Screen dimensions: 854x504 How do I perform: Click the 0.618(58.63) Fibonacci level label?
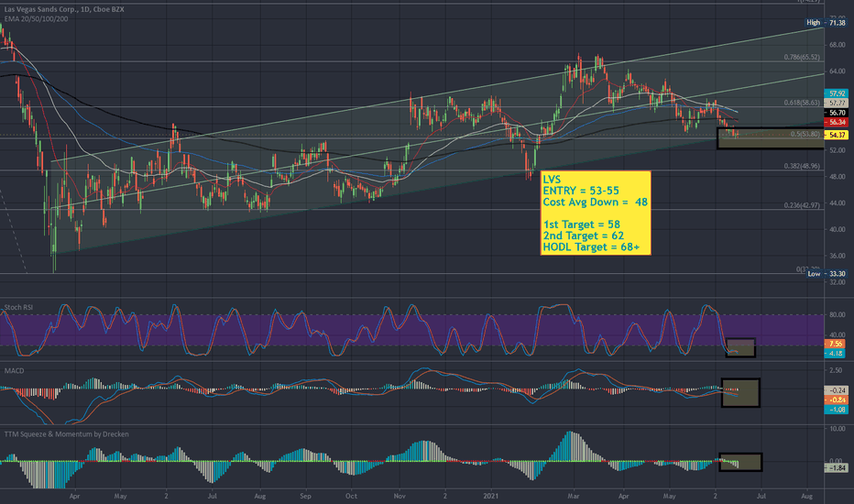802,103
